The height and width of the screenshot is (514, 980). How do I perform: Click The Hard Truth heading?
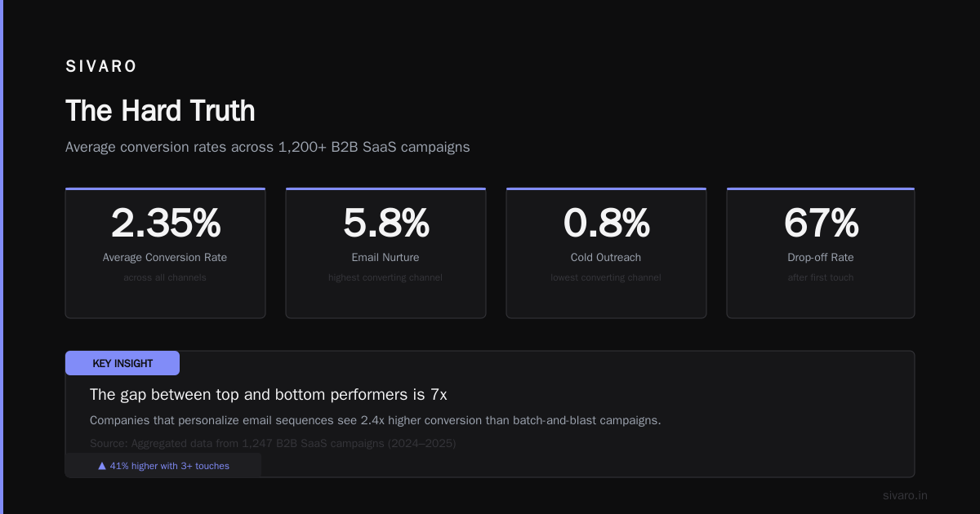tap(160, 110)
